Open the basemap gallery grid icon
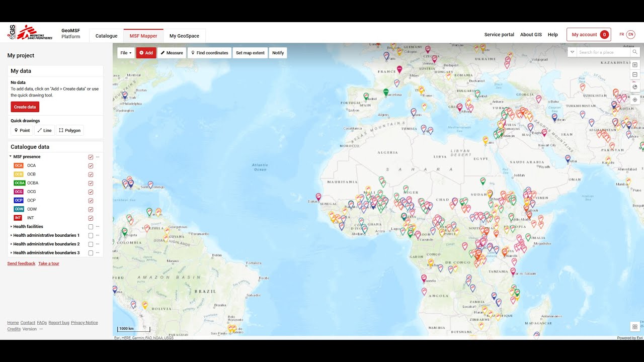The width and height of the screenshot is (644, 362). 635,327
